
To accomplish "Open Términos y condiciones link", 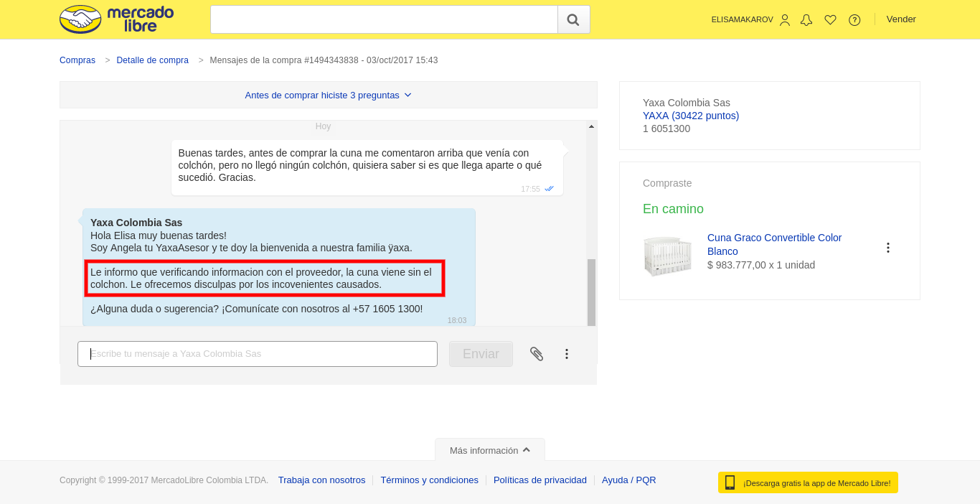I will [429, 480].
